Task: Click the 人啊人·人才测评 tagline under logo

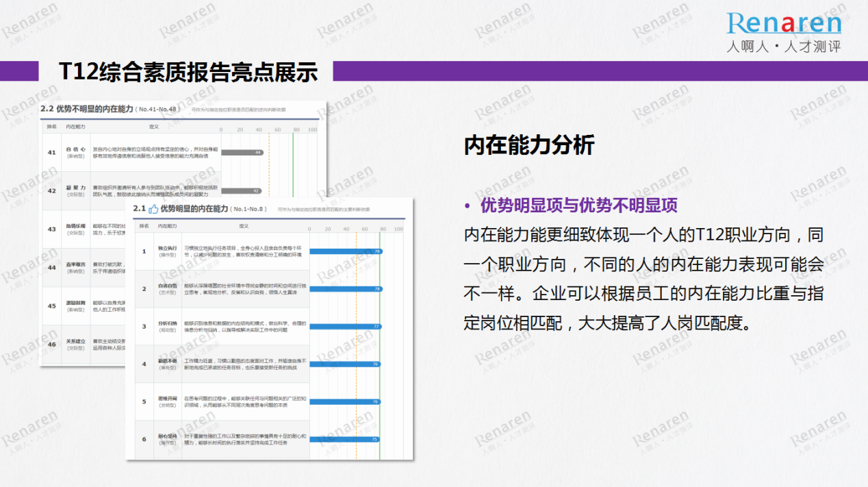Action: pyautogui.click(x=784, y=47)
